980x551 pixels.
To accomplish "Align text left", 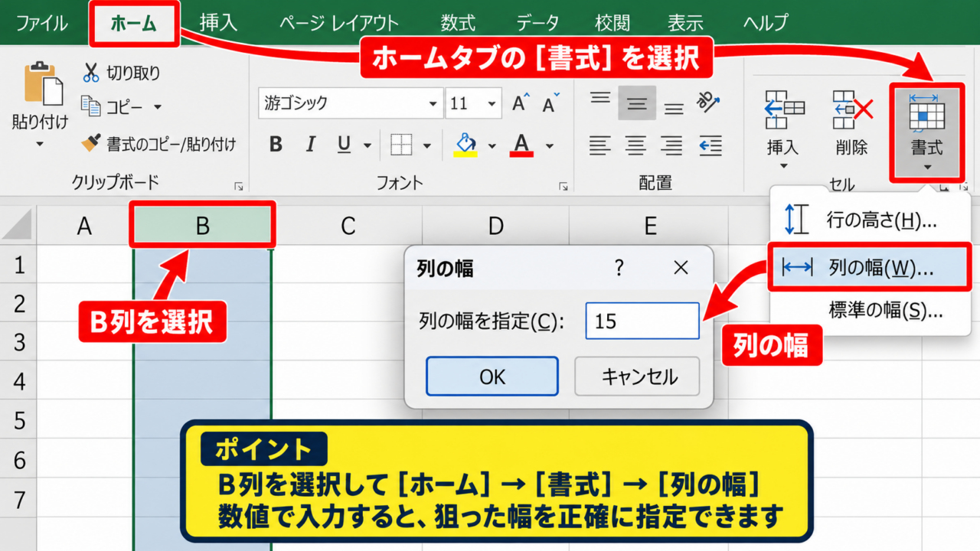I will tap(600, 145).
